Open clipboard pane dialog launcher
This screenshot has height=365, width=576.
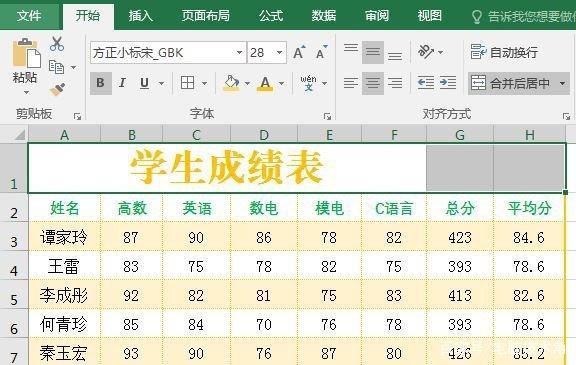pos(77,116)
